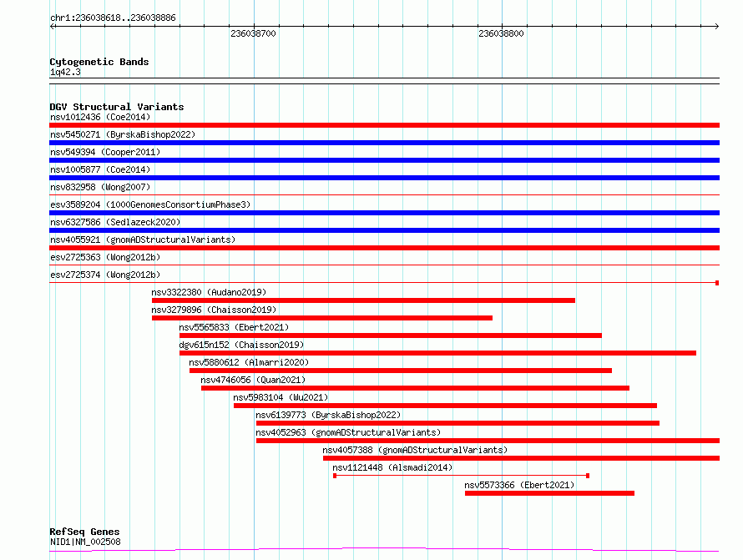Click the NID1|NM_002508 gene label
The width and height of the screenshot is (743, 560).
(x=85, y=542)
